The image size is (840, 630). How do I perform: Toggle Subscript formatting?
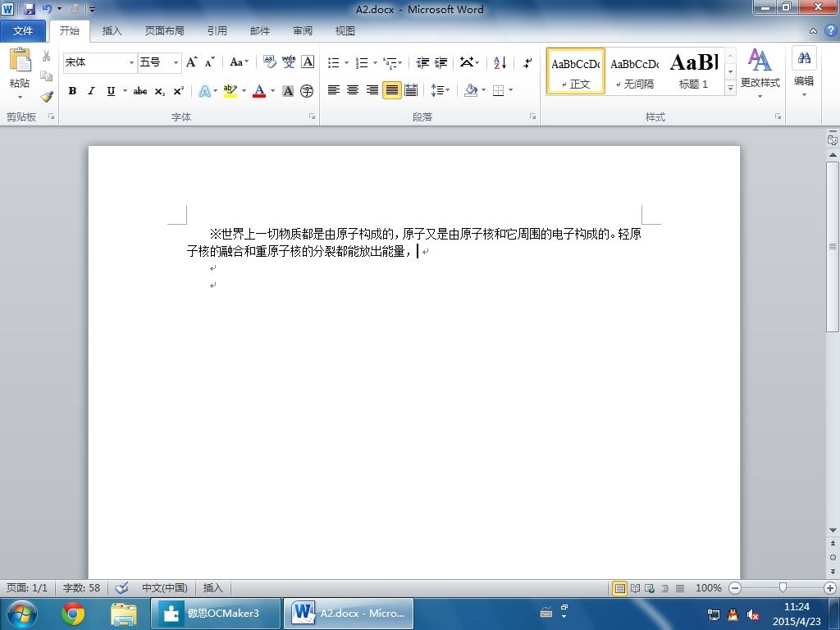pyautogui.click(x=160, y=91)
